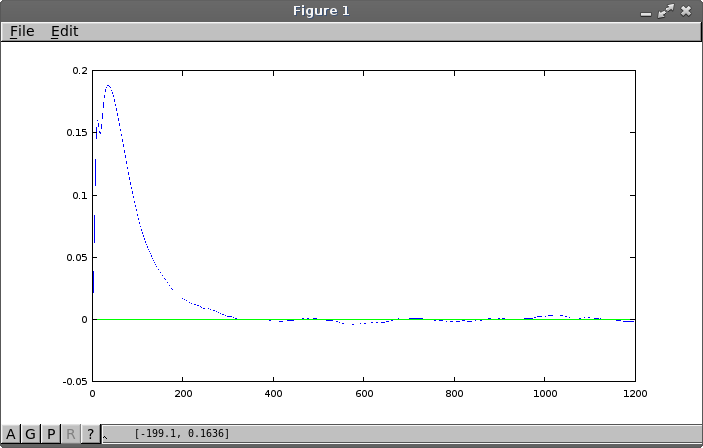Image resolution: width=703 pixels, height=448 pixels.
Task: Open the File menu
Action: (x=22, y=31)
